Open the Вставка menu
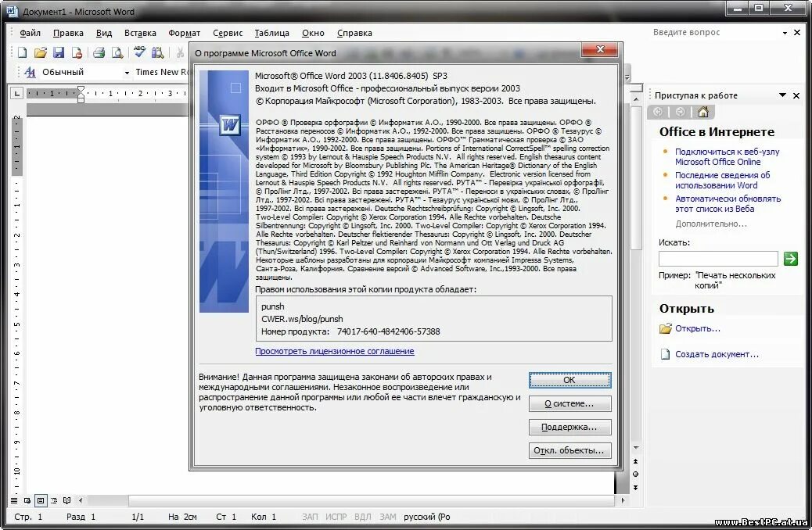Image resolution: width=812 pixels, height=530 pixels. (140, 33)
